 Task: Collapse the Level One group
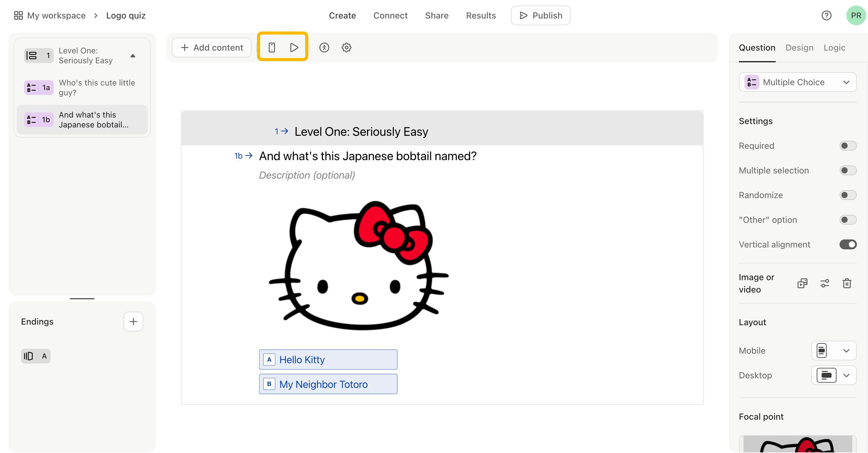coord(133,56)
